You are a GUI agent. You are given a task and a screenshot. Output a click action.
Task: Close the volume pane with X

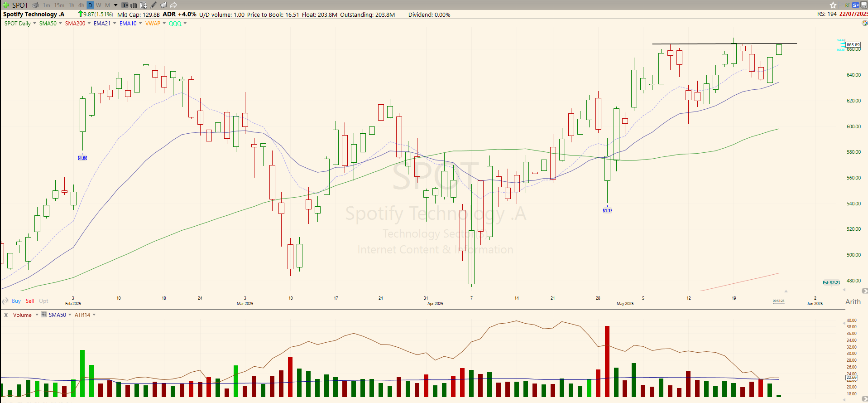(x=6, y=315)
